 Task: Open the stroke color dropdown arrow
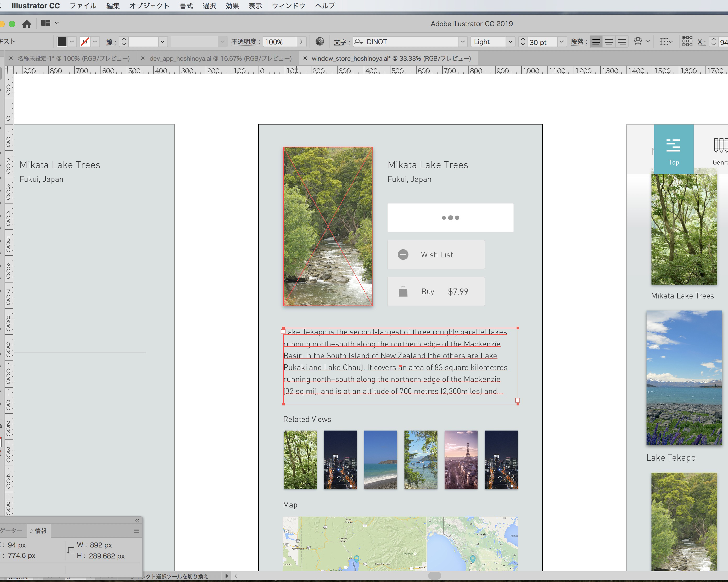[95, 42]
